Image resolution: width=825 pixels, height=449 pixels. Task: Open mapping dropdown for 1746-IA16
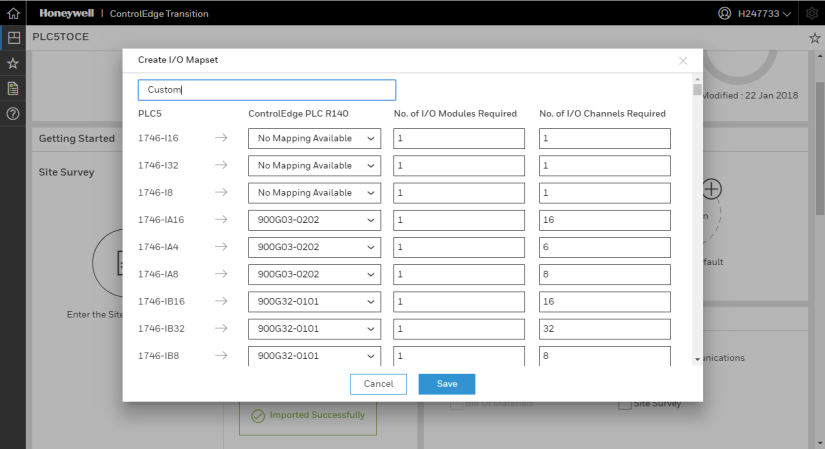[x=314, y=220]
